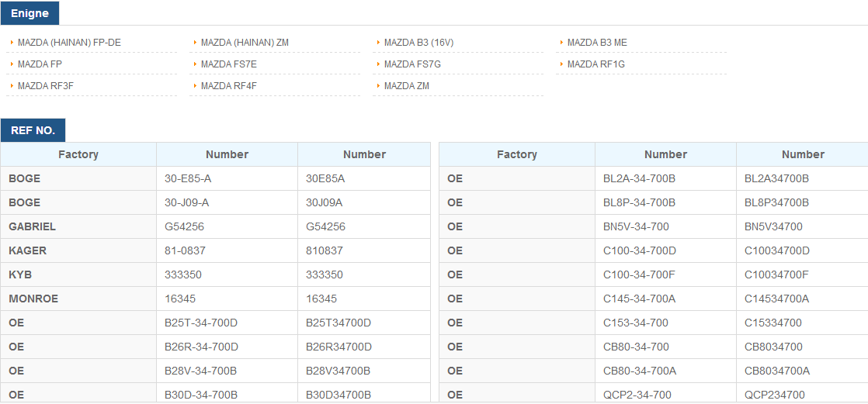Click OE number BL2A34700B
The image size is (868, 404).
776,178
